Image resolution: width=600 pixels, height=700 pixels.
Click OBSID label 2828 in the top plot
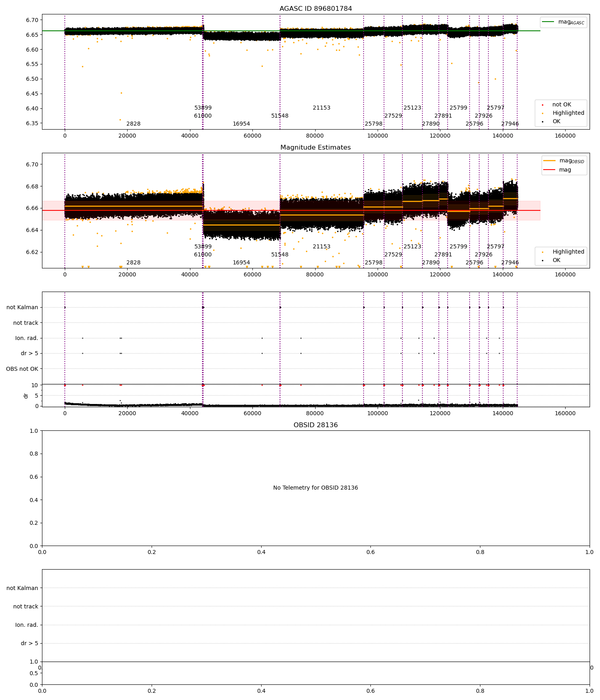[134, 124]
